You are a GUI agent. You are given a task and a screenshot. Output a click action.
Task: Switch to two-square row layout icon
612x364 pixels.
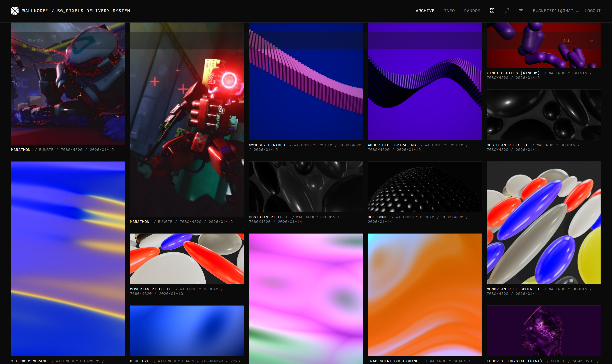pos(521,11)
